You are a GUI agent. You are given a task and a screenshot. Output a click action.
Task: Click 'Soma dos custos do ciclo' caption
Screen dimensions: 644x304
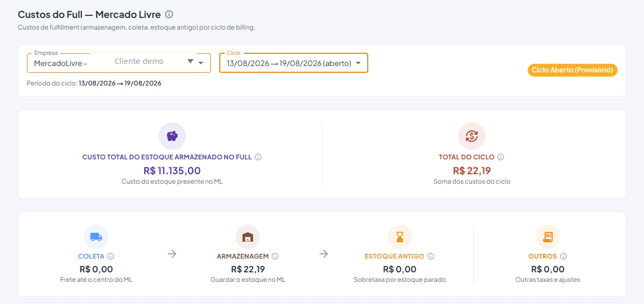472,181
